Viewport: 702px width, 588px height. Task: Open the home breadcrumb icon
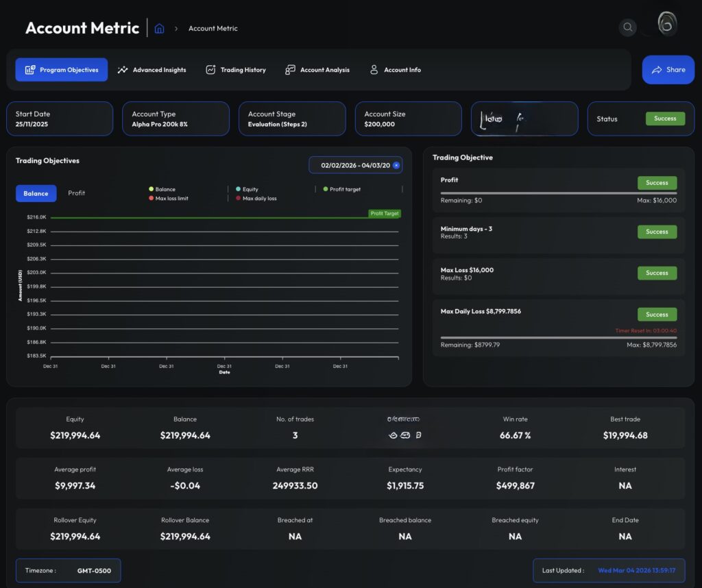pyautogui.click(x=159, y=28)
